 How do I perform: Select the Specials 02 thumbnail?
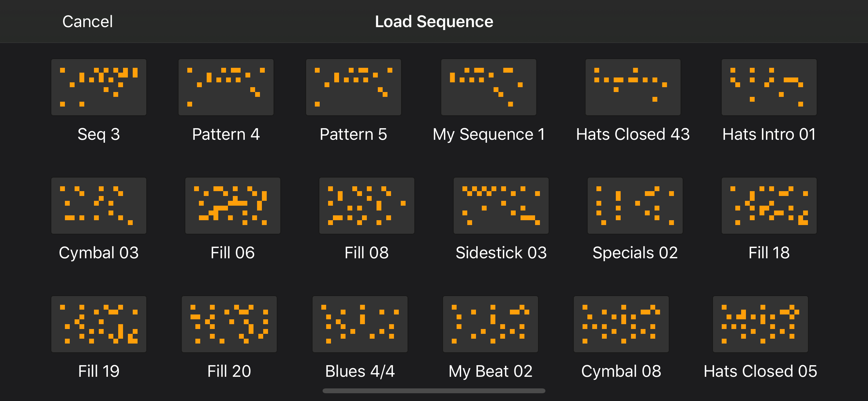[635, 206]
